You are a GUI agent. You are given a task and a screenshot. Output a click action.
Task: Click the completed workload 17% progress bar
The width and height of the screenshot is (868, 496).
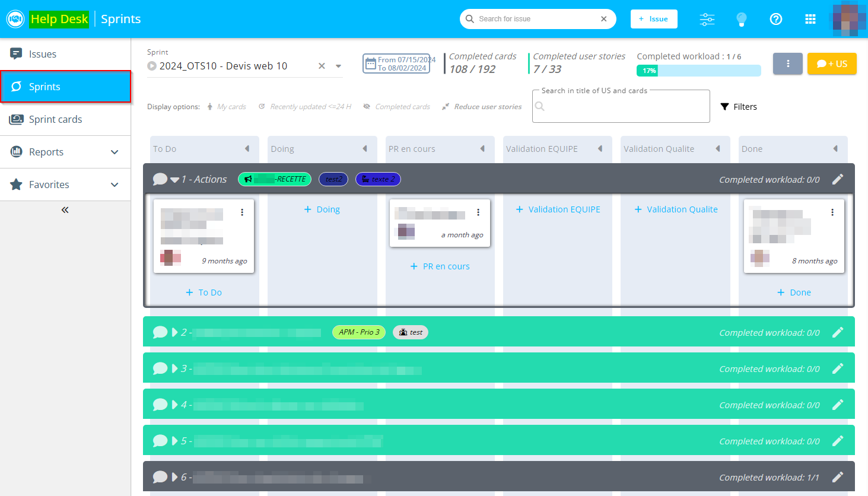[x=698, y=71]
